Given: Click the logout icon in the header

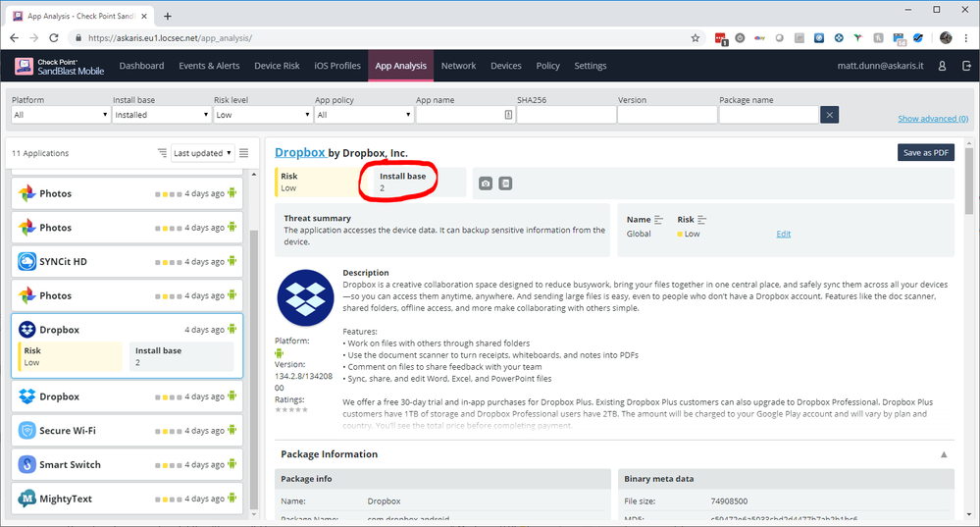Looking at the screenshot, I should click(966, 66).
